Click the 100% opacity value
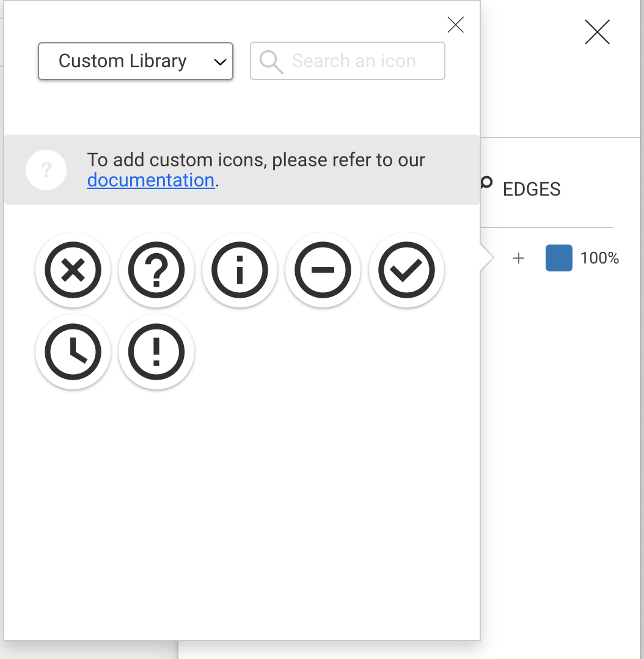The image size is (644, 659). pos(599,258)
